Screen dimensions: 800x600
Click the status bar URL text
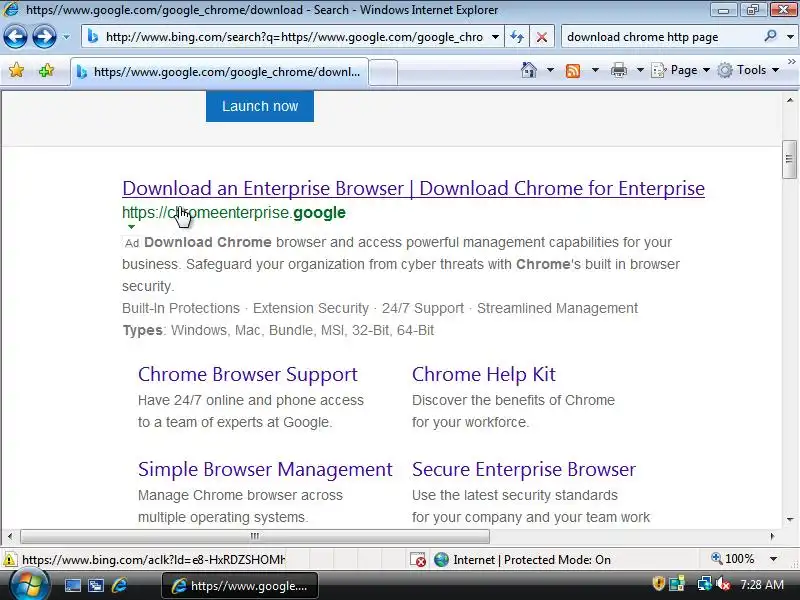(x=153, y=560)
